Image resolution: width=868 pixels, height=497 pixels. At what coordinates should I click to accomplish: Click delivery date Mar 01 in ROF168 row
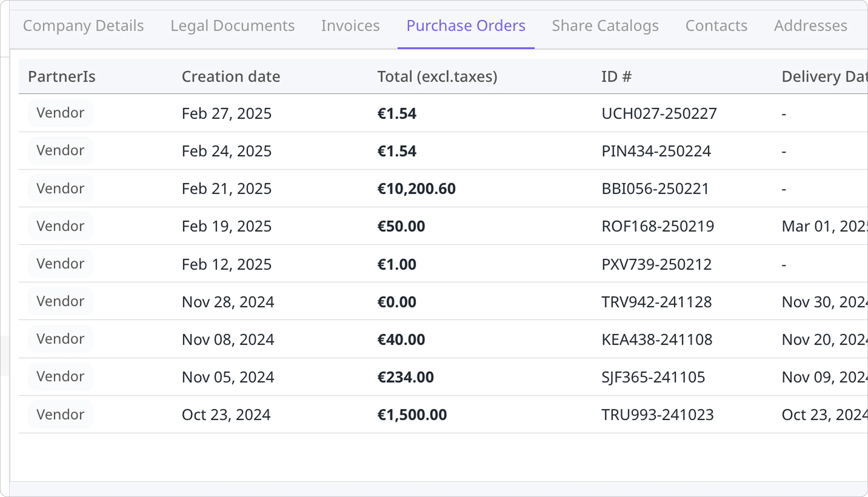click(824, 226)
